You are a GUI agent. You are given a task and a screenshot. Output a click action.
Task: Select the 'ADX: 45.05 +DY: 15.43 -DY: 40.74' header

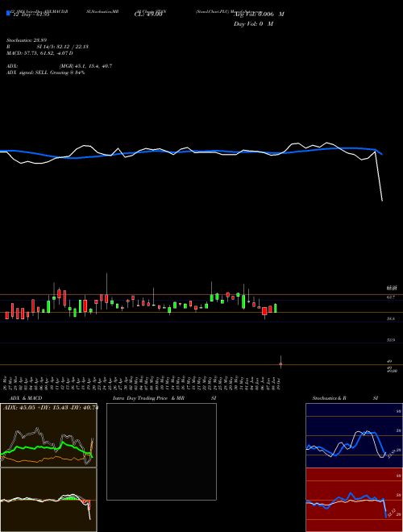tap(50, 407)
